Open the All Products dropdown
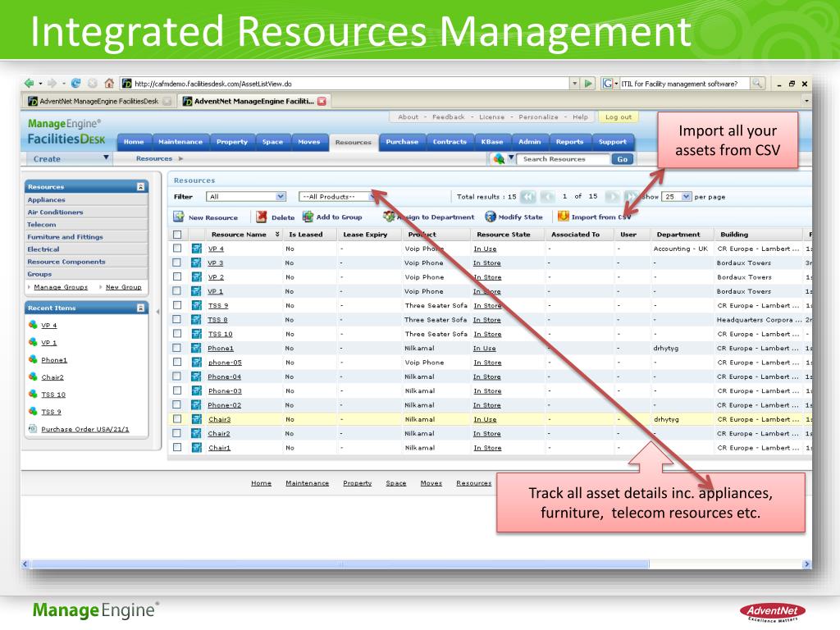Image resolution: width=840 pixels, height=630 pixels. coord(338,197)
